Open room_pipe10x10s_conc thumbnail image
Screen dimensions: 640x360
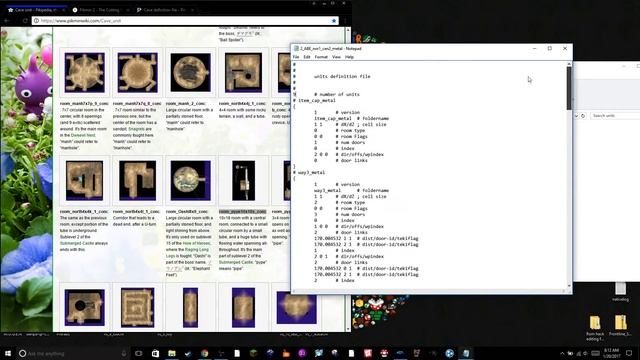tap(243, 180)
